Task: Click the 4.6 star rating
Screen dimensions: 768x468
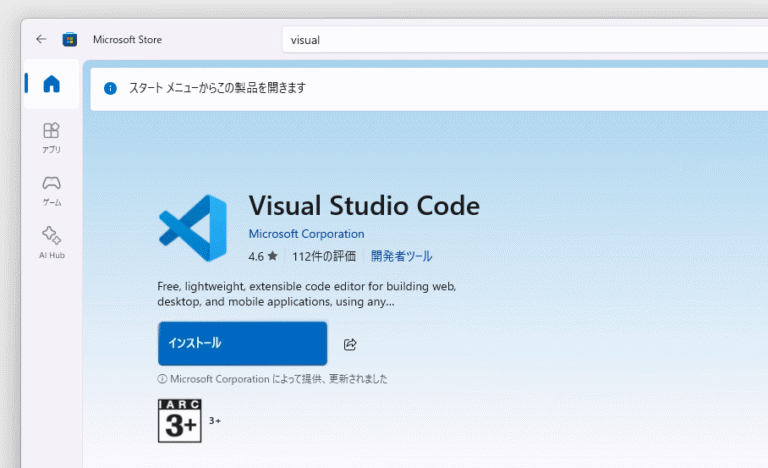Action: coord(263,256)
